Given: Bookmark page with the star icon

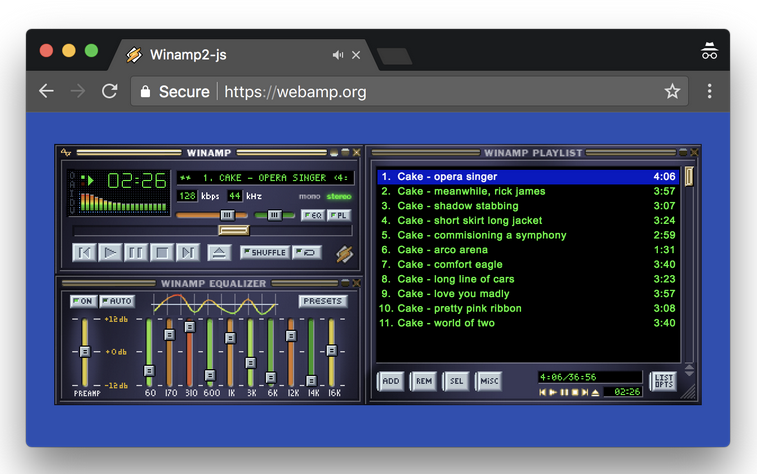Looking at the screenshot, I should (672, 91).
